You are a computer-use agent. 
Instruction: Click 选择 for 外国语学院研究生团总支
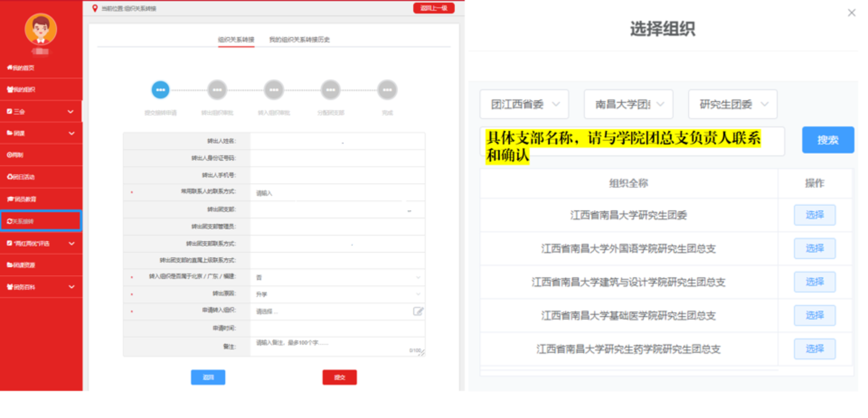click(815, 249)
